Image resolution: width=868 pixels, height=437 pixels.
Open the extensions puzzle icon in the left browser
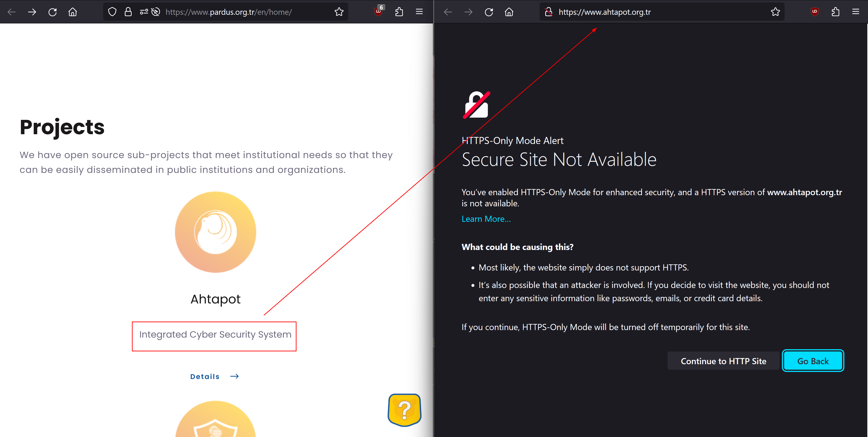coord(399,12)
